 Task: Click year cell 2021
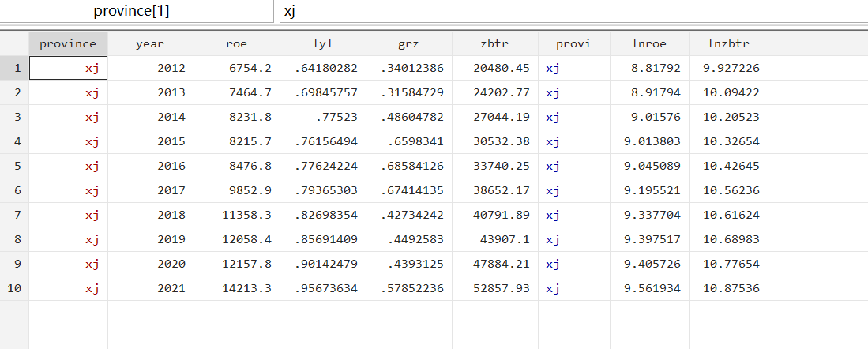[151, 288]
